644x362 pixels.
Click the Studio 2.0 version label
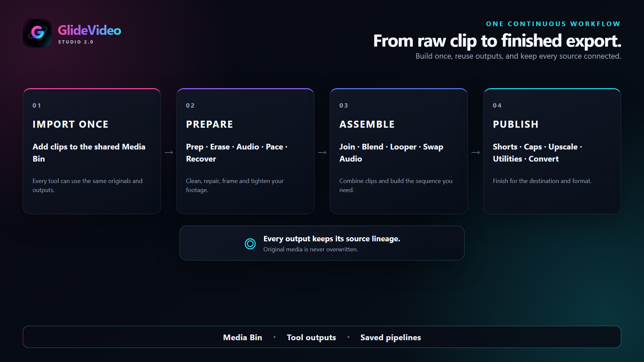pyautogui.click(x=76, y=42)
